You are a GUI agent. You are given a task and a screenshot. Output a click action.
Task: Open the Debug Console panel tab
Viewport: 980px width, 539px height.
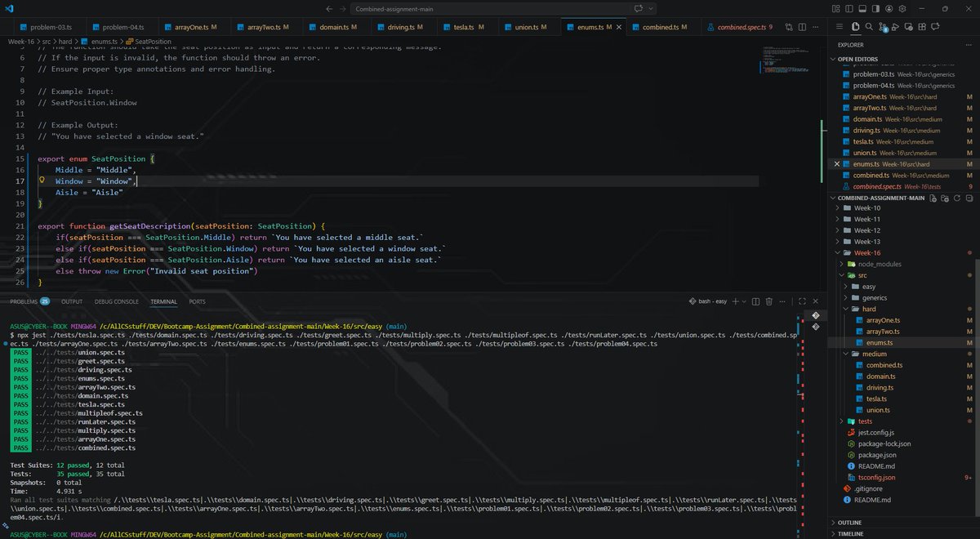click(x=115, y=301)
